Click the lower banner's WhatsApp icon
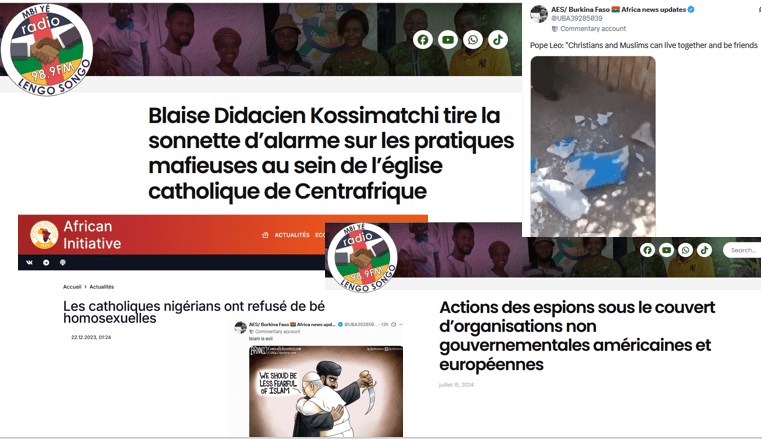762x439 pixels. (685, 250)
